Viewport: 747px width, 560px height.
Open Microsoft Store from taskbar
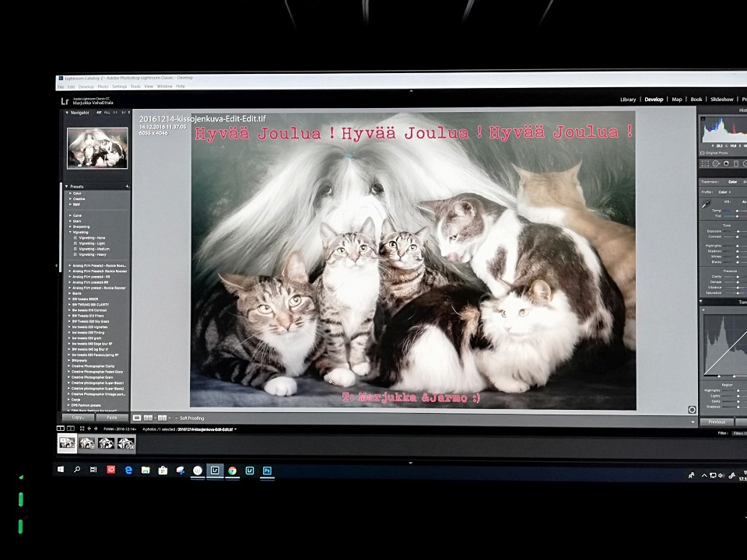(163, 471)
